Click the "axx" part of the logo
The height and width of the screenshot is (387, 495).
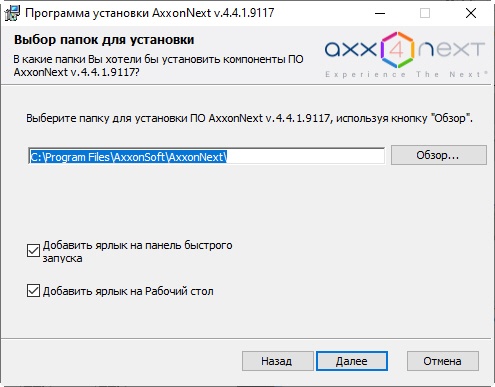tap(351, 50)
